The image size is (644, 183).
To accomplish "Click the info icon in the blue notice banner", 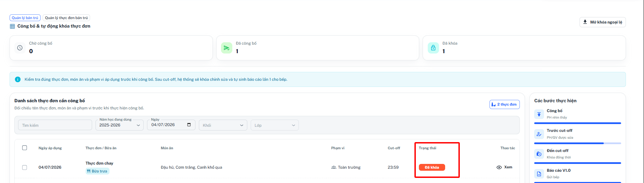I will click(x=18, y=79).
